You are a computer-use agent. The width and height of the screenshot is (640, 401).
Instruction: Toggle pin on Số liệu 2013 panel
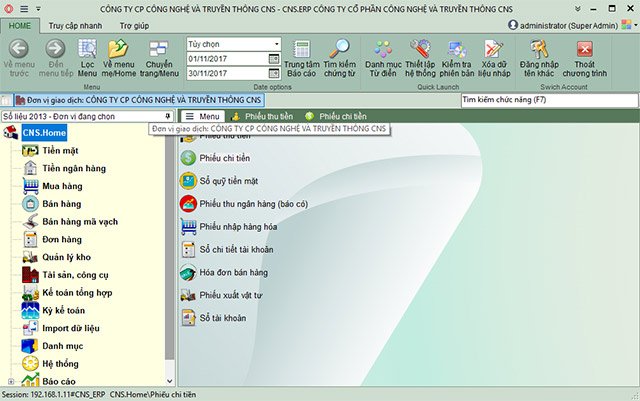tap(167, 116)
